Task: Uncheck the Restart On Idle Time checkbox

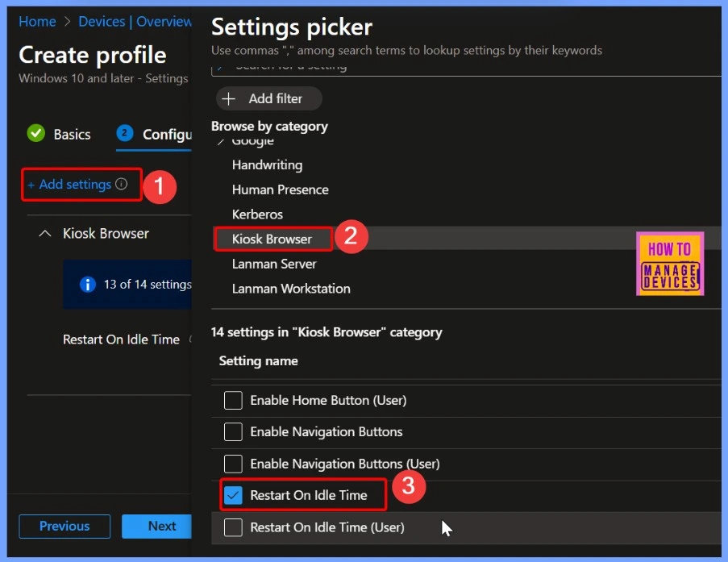Action: 233,495
